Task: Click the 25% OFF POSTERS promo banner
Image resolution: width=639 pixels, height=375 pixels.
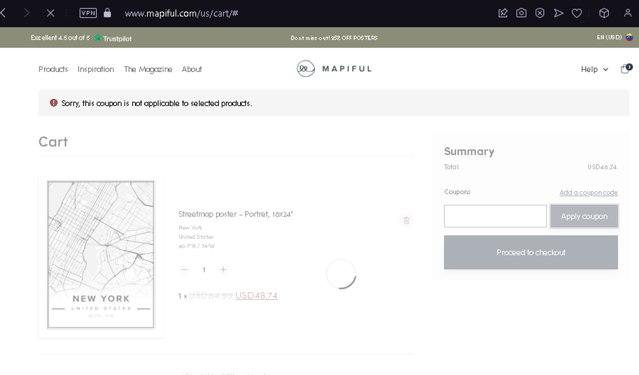Action: coord(334,38)
